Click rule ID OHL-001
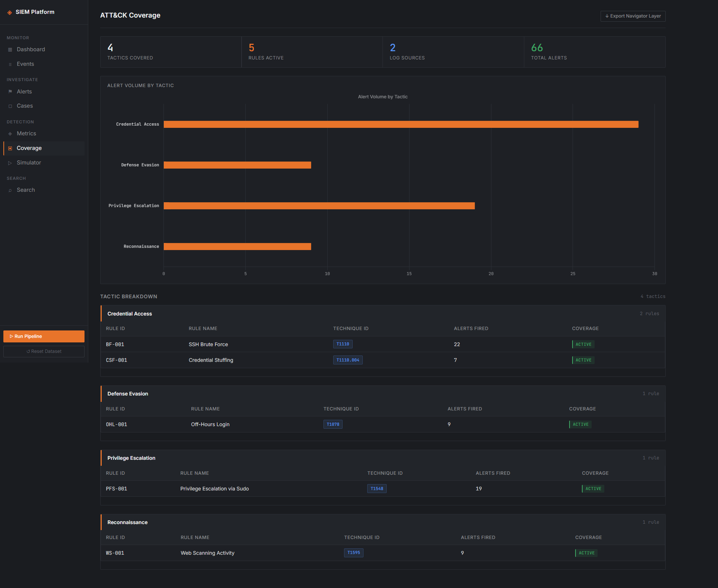This screenshot has height=588, width=718. coord(116,424)
